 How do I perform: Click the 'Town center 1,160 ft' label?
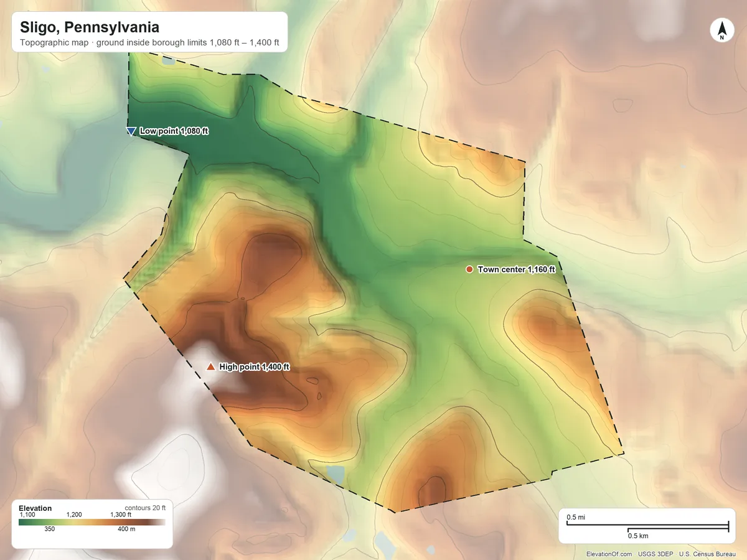[x=516, y=269]
